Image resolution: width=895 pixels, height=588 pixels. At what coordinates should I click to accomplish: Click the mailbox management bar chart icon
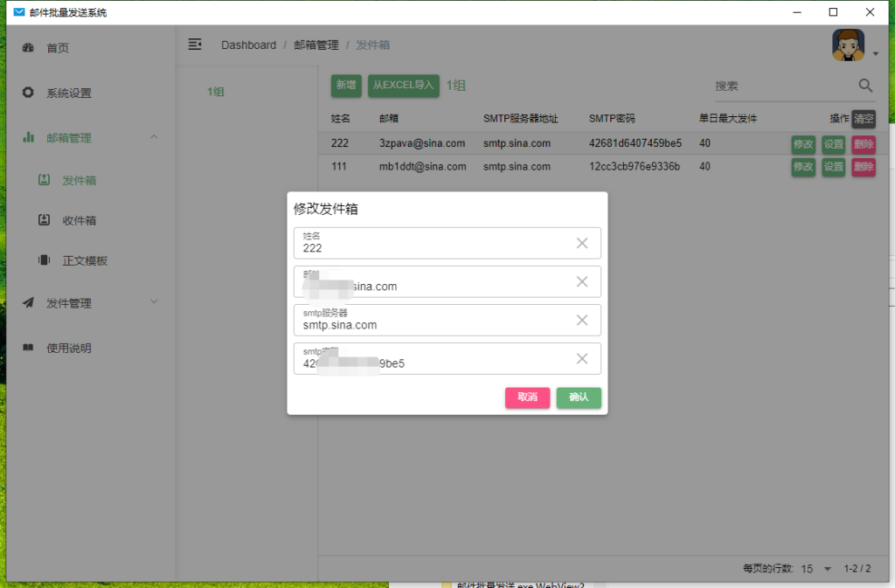coord(28,137)
